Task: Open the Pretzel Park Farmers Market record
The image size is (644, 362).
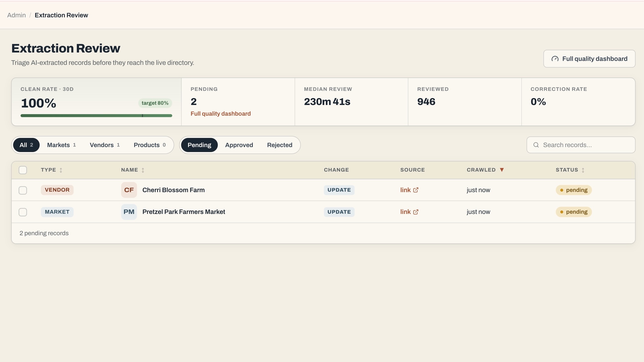Action: coord(184,212)
